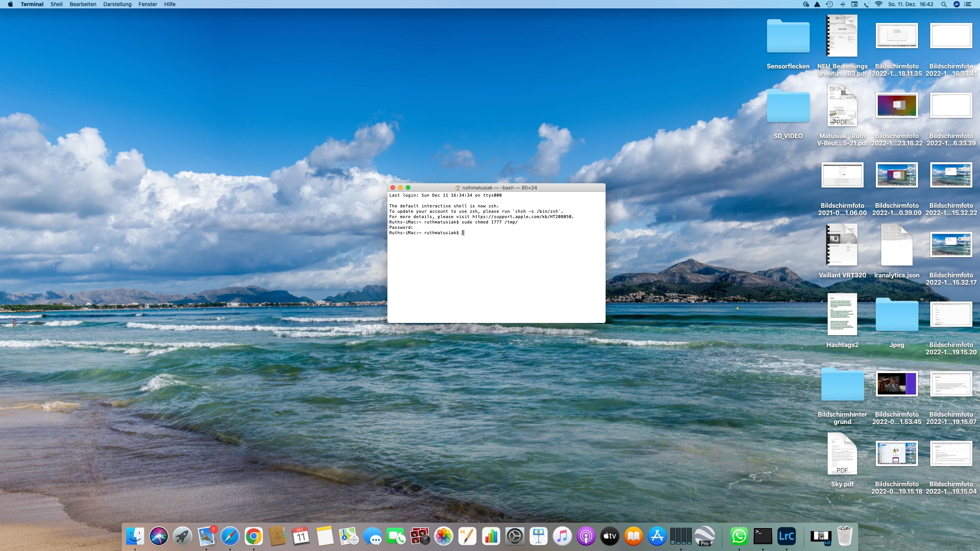Screen dimensions: 980x551
Task: Open Google Earth Pro from the Dock
Action: coord(704,536)
